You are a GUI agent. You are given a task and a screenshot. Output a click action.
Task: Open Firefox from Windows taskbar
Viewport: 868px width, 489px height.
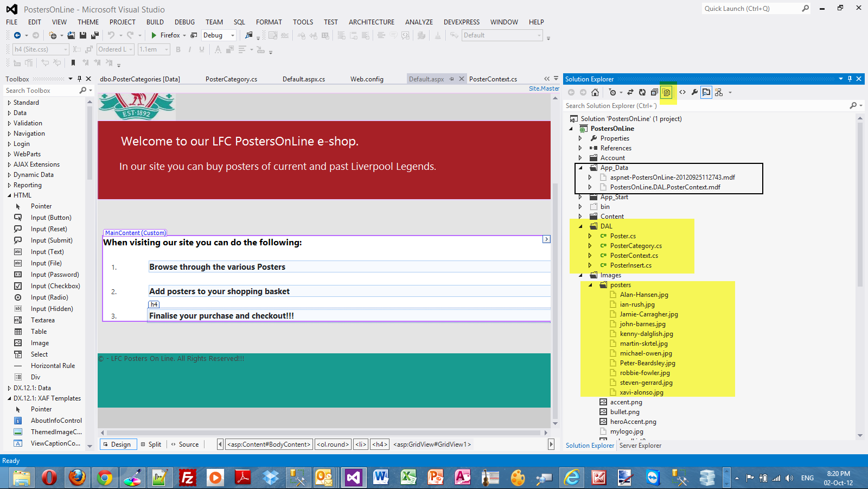[76, 478]
